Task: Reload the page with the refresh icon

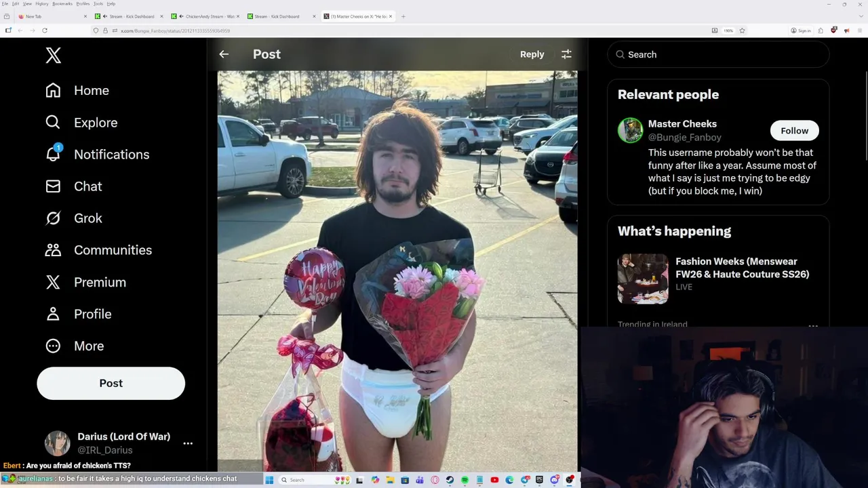Action: (45, 30)
